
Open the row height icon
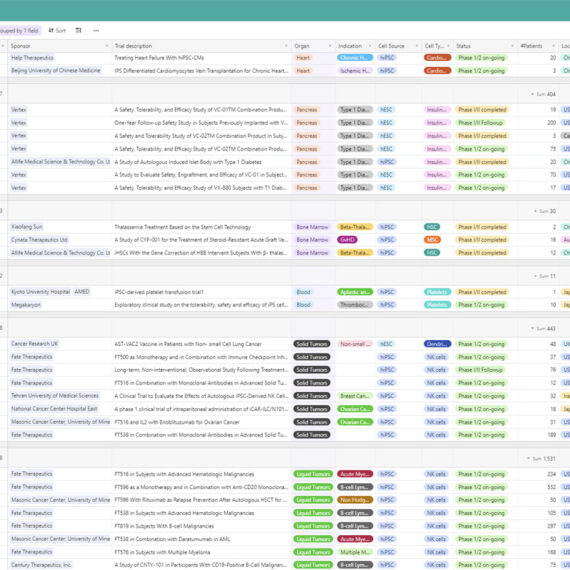pos(79,31)
